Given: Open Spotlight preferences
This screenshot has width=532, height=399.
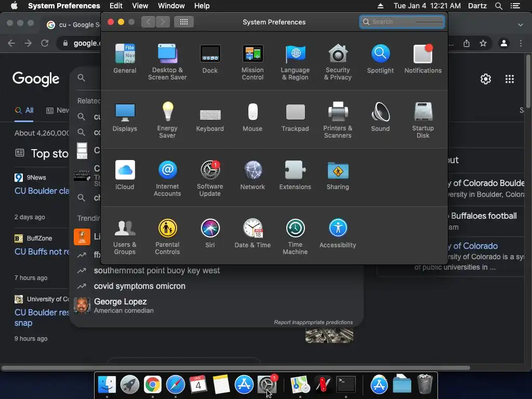Looking at the screenshot, I should pyautogui.click(x=380, y=58).
